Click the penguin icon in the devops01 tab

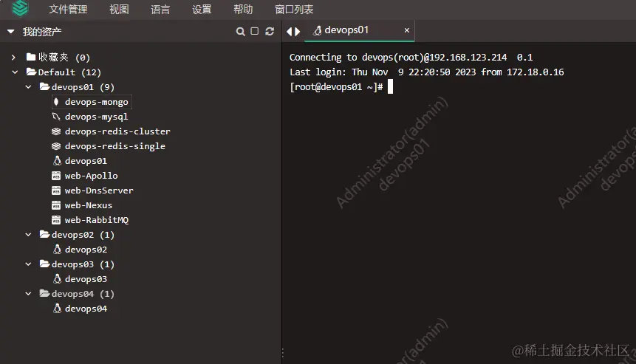tap(318, 30)
